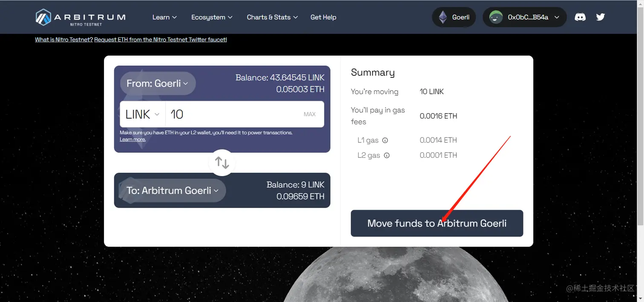Image resolution: width=644 pixels, height=302 pixels.
Task: Click the Summary heading
Action: pyautogui.click(x=373, y=72)
